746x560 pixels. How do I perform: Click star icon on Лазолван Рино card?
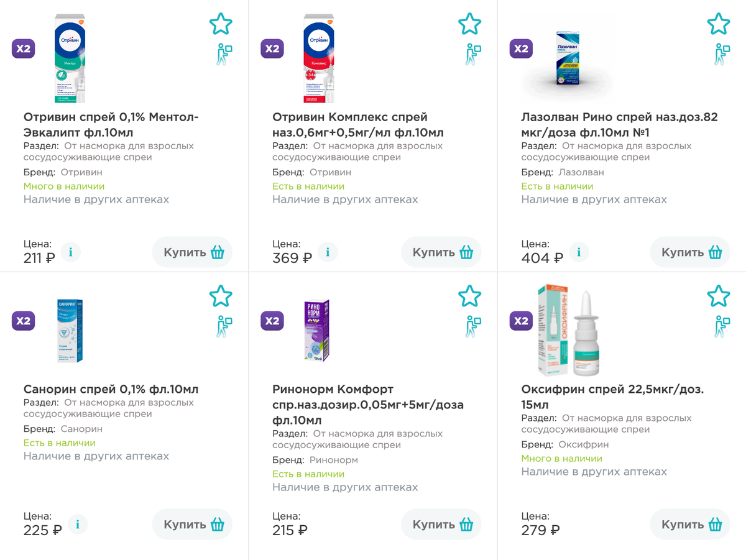(718, 24)
